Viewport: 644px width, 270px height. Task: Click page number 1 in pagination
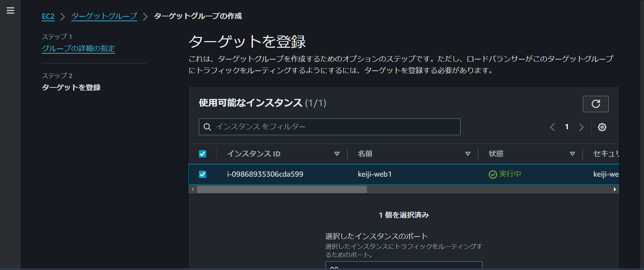pos(567,127)
